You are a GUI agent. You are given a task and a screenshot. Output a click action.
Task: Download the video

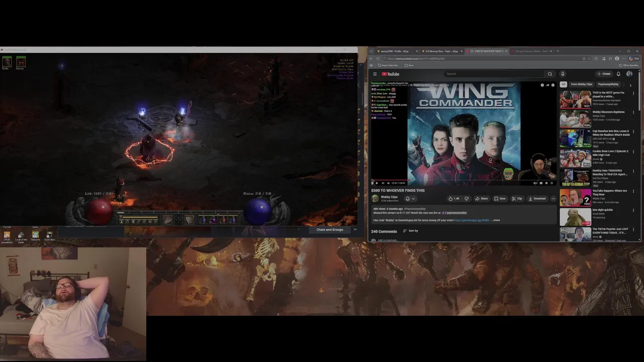coord(537,199)
